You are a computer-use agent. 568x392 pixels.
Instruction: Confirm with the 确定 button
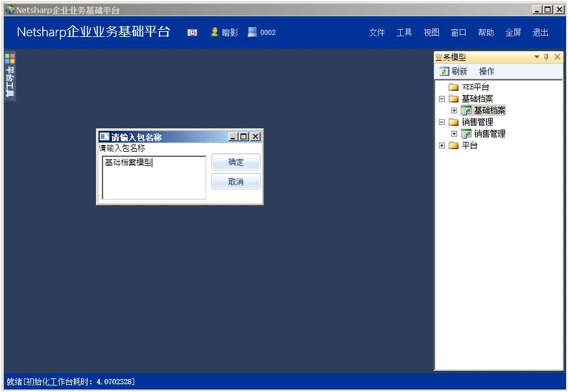tap(236, 162)
